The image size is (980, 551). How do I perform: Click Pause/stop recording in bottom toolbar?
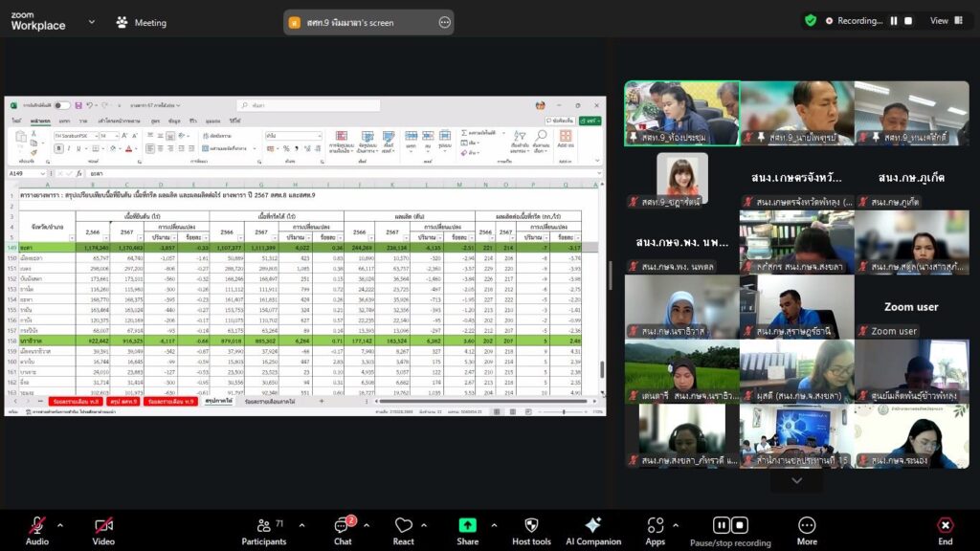[x=731, y=525]
